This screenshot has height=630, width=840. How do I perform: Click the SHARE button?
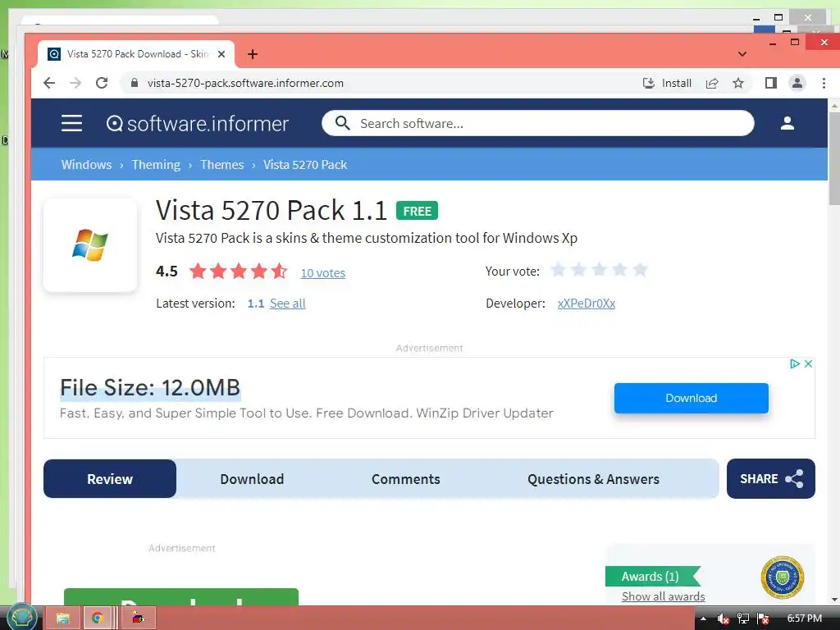771,478
